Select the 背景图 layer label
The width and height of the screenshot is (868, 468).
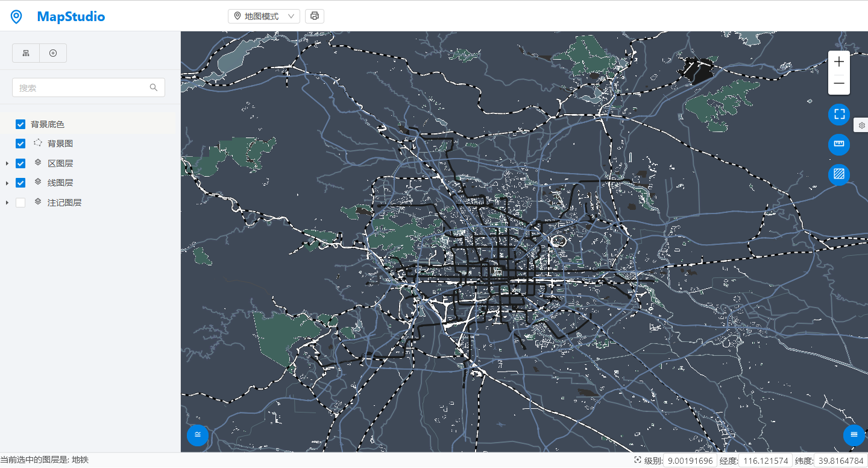coord(60,144)
